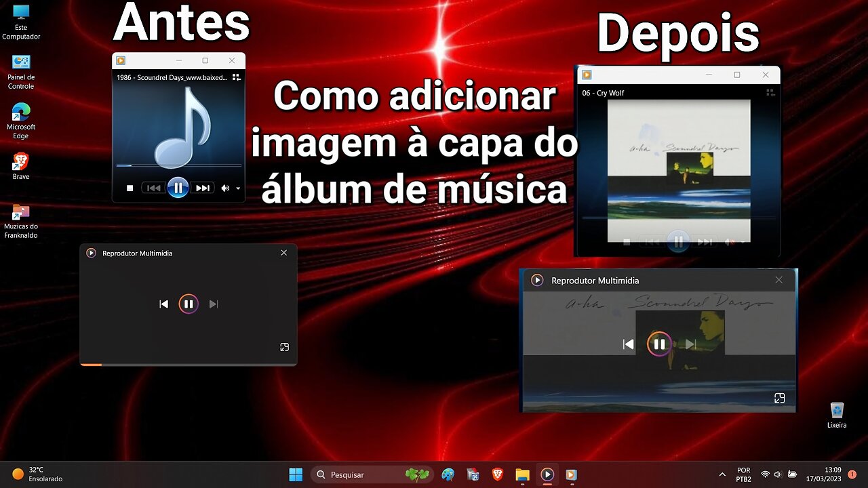Image resolution: width=868 pixels, height=488 pixels.
Task: Open File Explorer from the taskbar
Action: pyautogui.click(x=522, y=474)
